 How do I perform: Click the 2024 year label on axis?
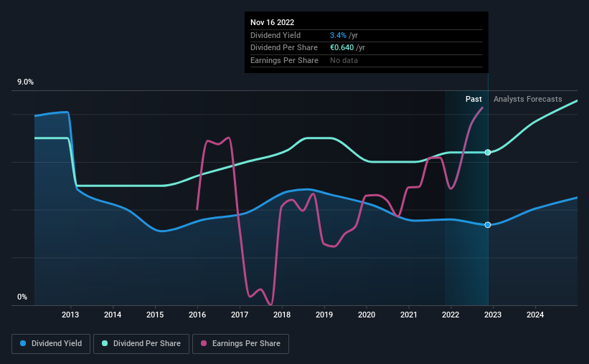pyautogui.click(x=535, y=315)
